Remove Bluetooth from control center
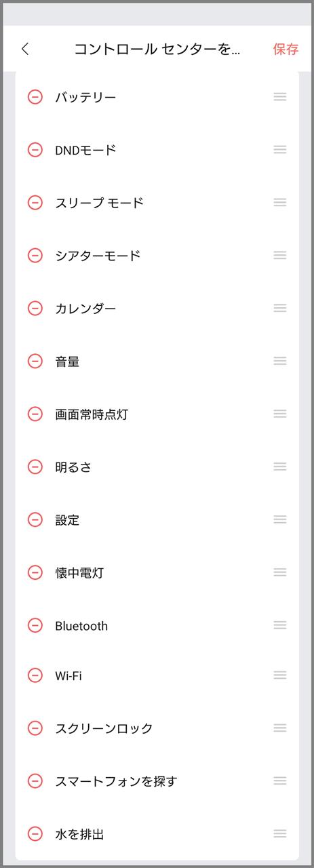This screenshot has height=868, width=314. coord(35,626)
